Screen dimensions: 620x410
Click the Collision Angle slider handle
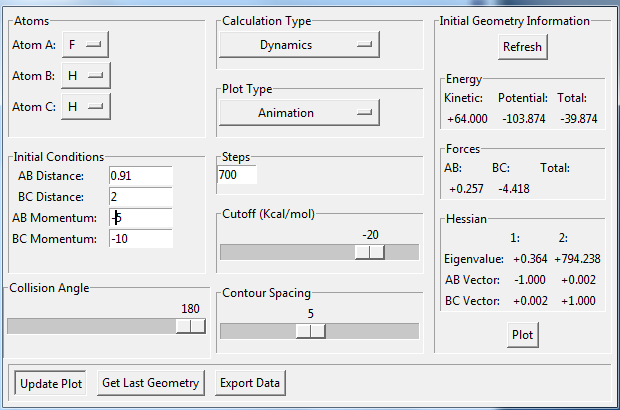point(190,326)
